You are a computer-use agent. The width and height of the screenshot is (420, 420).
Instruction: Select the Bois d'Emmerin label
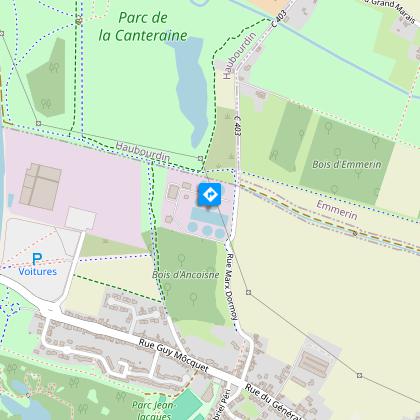click(x=347, y=164)
